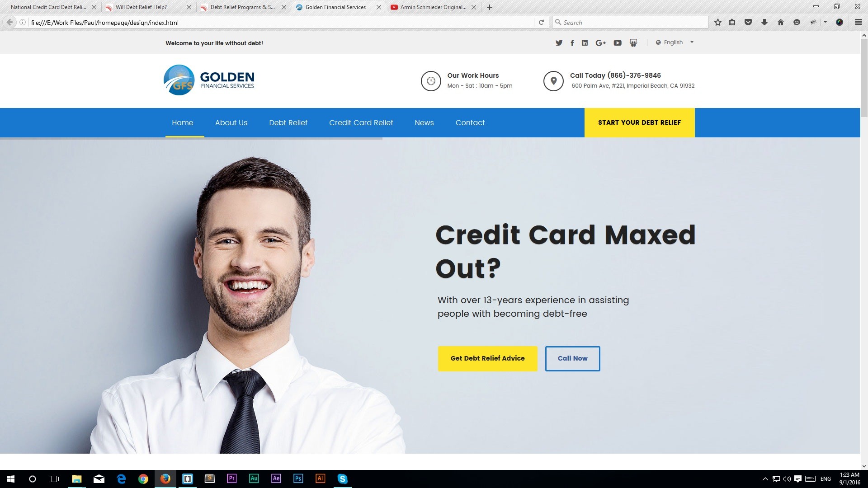868x488 pixels.
Task: Open the Firefox hamburger menu
Action: pos(858,22)
